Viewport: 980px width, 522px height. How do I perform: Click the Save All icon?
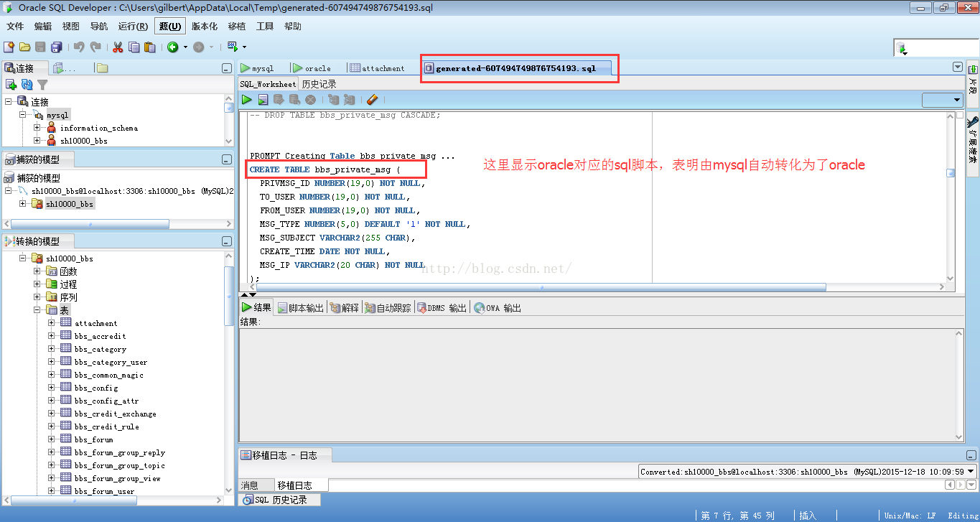click(56, 47)
